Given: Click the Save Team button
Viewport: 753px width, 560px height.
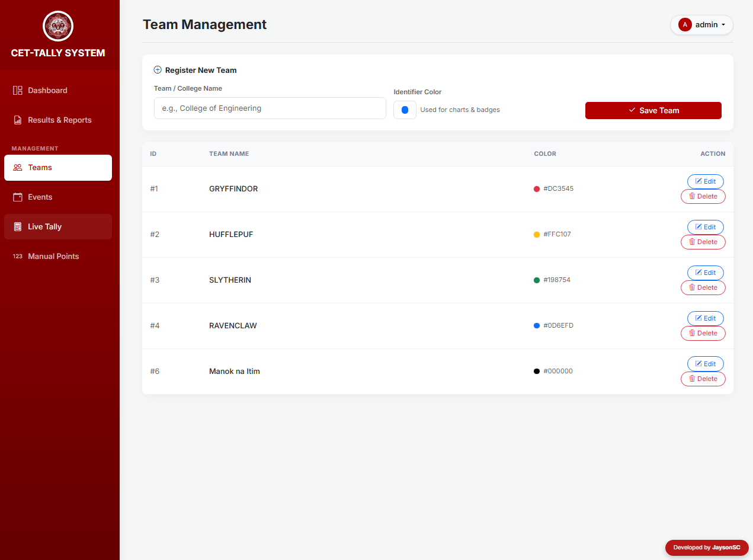Looking at the screenshot, I should [653, 110].
